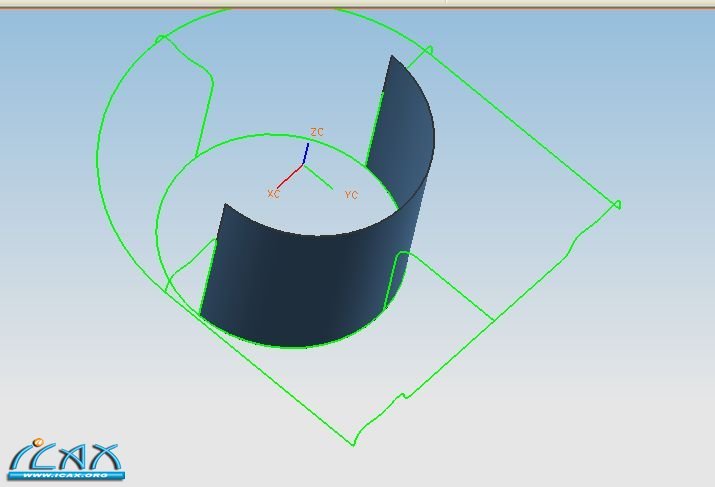The image size is (715, 487).
Task: Click the XC axis label
Action: 274,194
